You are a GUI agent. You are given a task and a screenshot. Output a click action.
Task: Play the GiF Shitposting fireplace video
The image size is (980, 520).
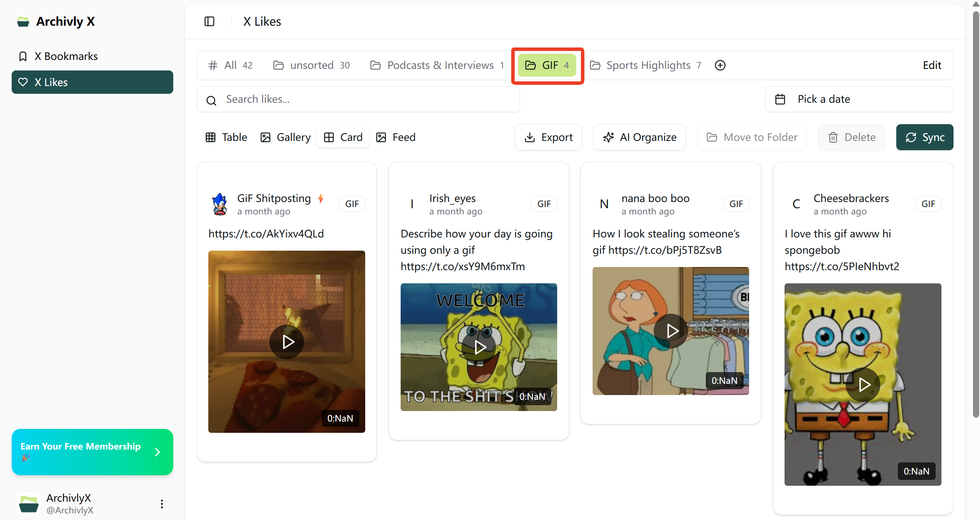coord(287,342)
